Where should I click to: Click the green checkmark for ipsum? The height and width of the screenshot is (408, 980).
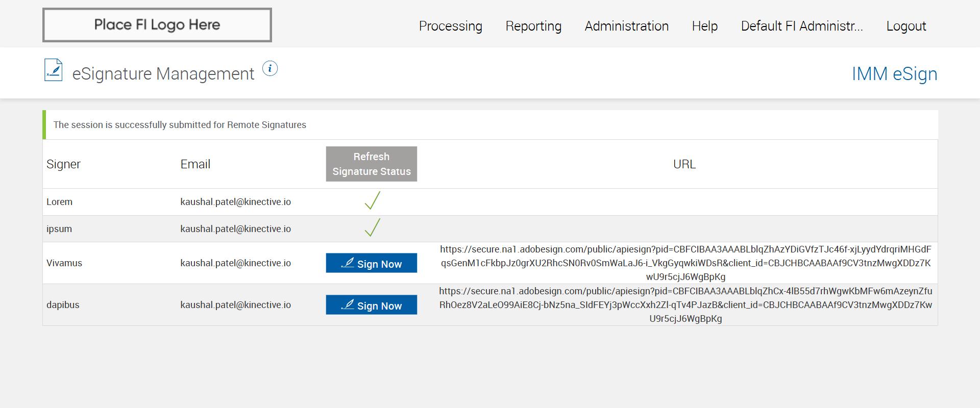click(373, 227)
